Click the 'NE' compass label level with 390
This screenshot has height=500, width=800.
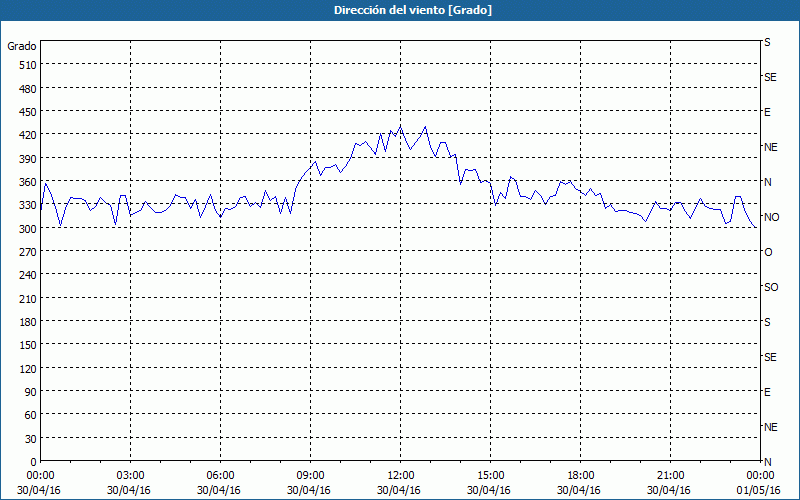pos(770,147)
